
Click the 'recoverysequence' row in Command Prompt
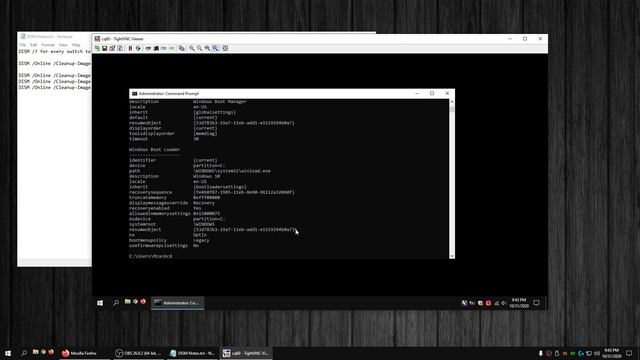tap(211, 192)
